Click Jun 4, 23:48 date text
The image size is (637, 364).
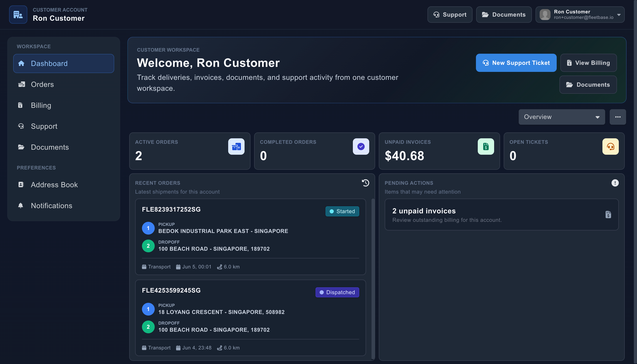click(197, 348)
